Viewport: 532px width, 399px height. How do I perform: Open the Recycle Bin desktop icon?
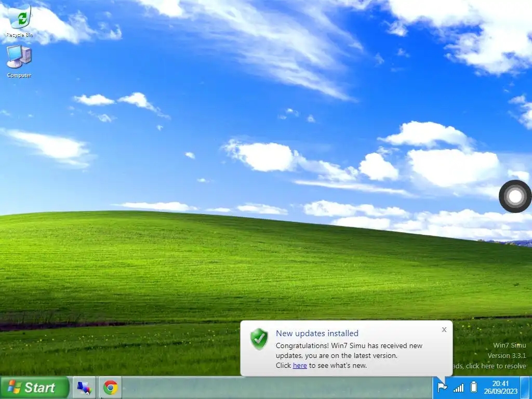click(x=19, y=20)
